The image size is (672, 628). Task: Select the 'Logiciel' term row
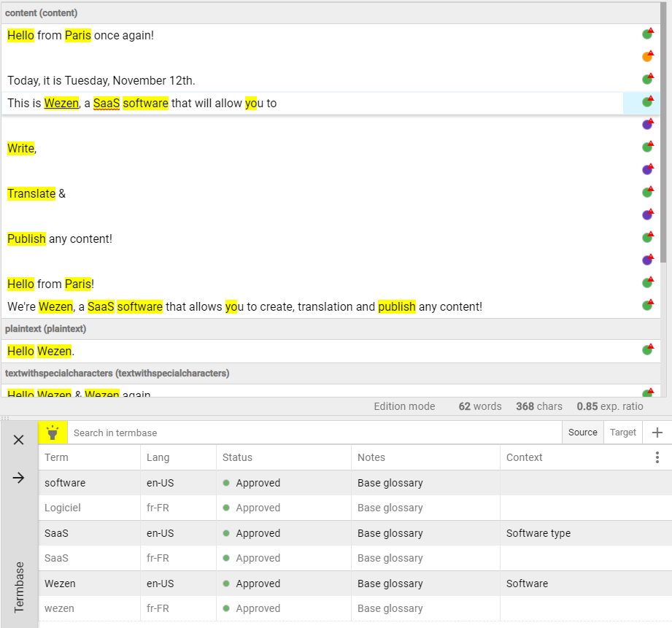click(355, 508)
